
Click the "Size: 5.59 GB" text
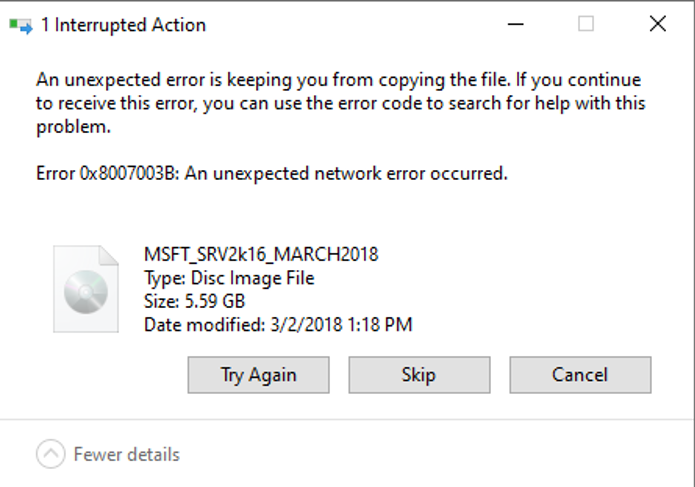[195, 301]
